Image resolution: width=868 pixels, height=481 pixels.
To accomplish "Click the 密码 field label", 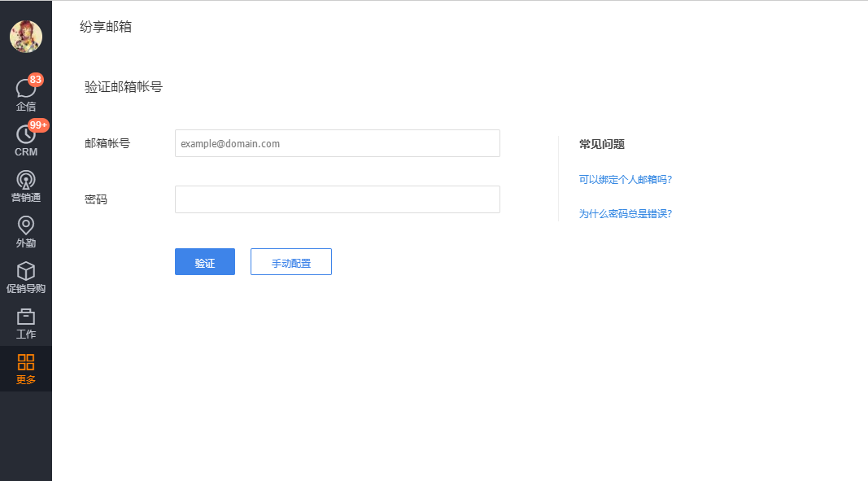I will point(96,199).
